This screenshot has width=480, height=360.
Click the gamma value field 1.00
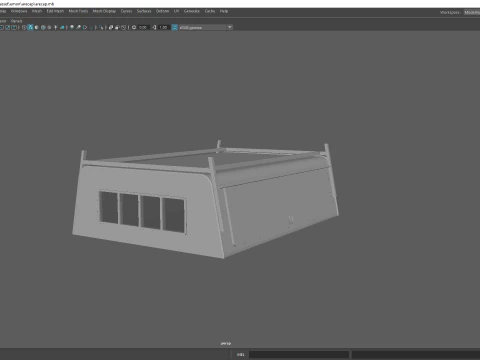point(163,27)
